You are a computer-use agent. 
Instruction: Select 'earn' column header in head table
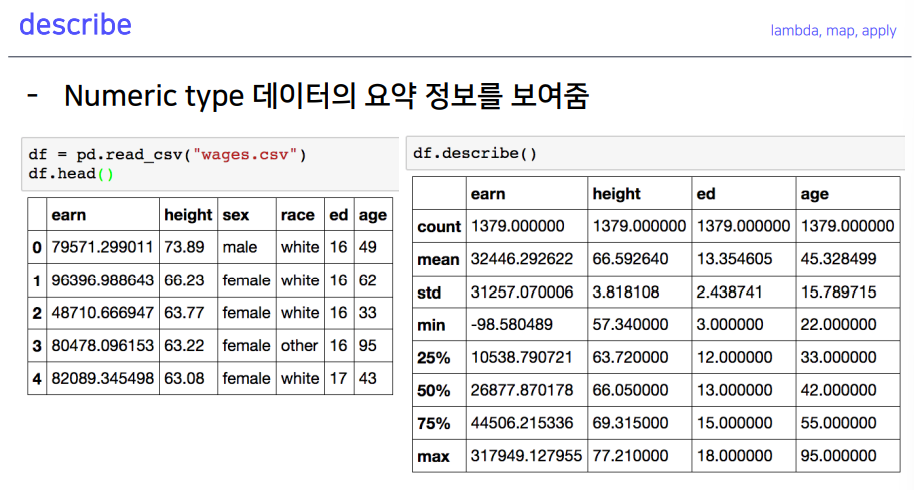tap(69, 215)
